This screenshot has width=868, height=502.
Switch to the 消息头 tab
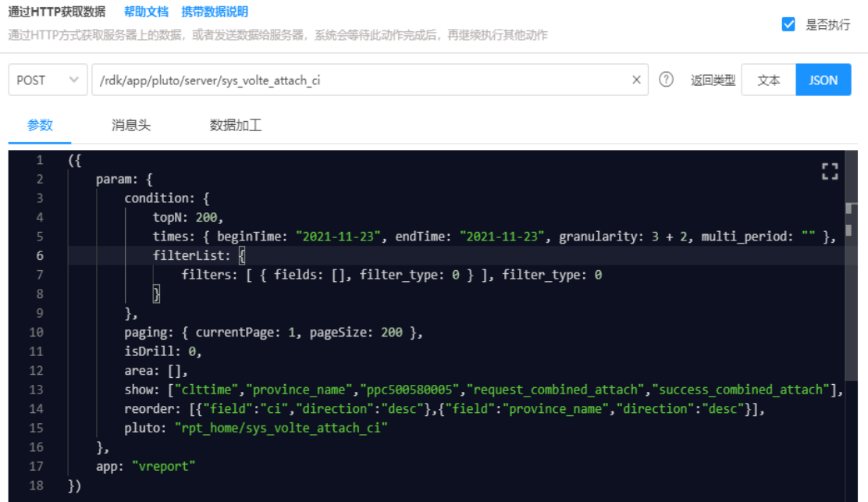131,125
